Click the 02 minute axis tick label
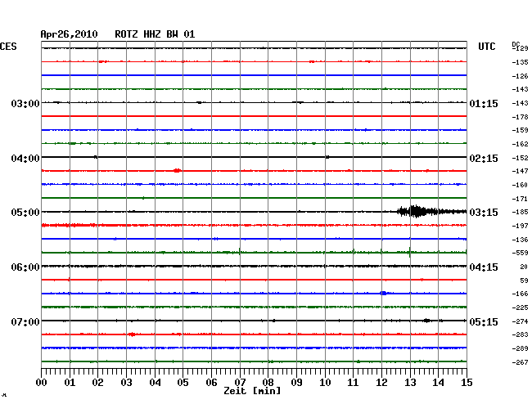The height and width of the screenshot is (404, 532). pyautogui.click(x=97, y=383)
